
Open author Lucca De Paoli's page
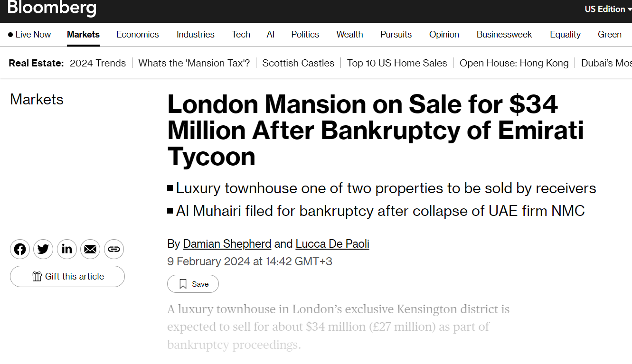(x=332, y=244)
